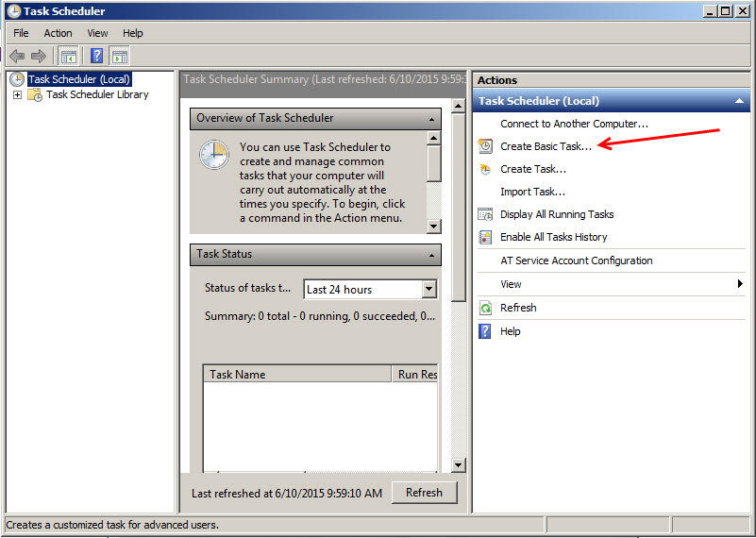Click the summary pane vertical scrollbar thumb
Image resolution: width=756 pixels, height=538 pixels.
[x=458, y=208]
